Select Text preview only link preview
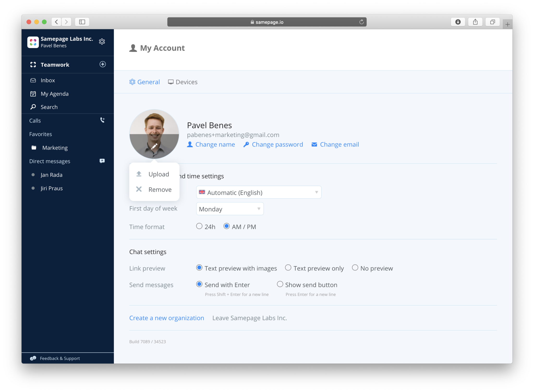The width and height of the screenshot is (534, 392). tap(287, 268)
